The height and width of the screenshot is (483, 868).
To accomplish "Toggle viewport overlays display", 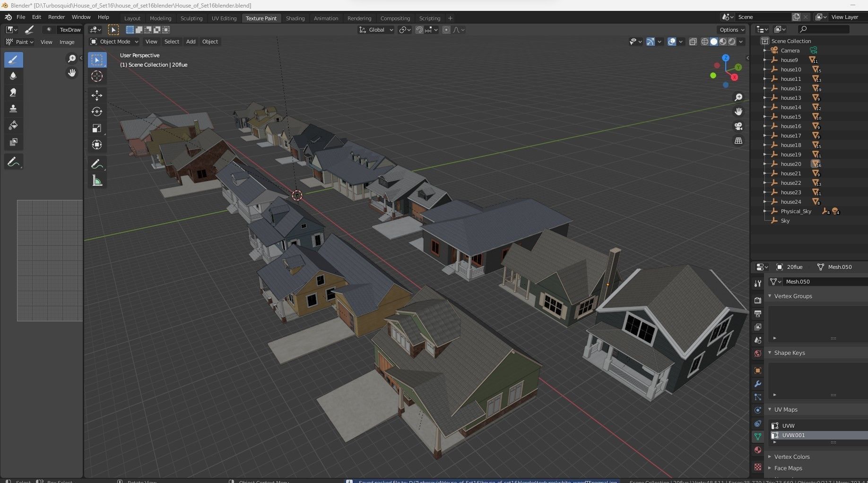I will point(672,42).
